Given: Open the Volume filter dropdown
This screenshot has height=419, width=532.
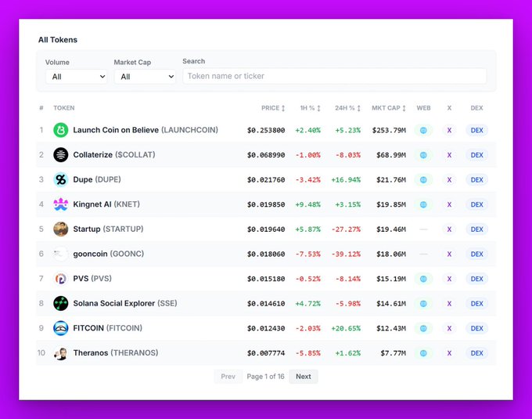Looking at the screenshot, I should point(76,77).
